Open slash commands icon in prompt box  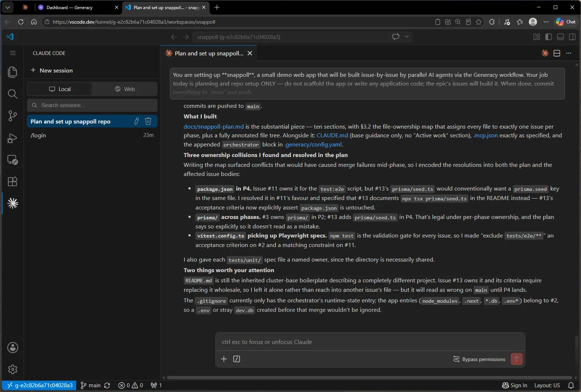tap(237, 359)
